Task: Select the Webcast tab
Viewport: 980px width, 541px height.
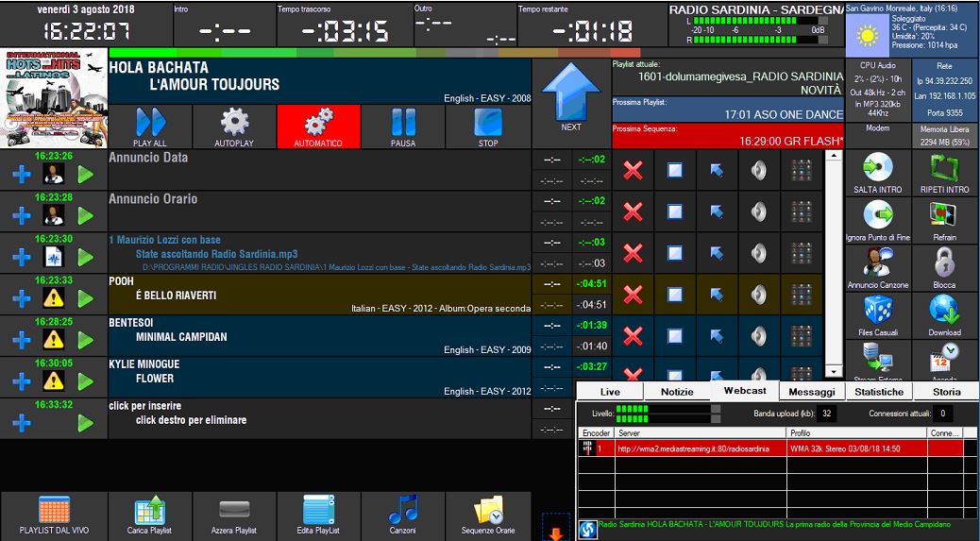Action: click(x=745, y=391)
